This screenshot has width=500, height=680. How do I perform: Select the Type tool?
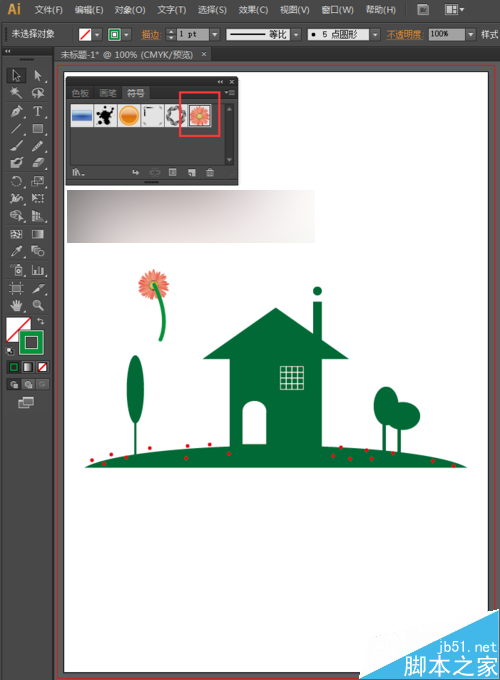(x=38, y=111)
